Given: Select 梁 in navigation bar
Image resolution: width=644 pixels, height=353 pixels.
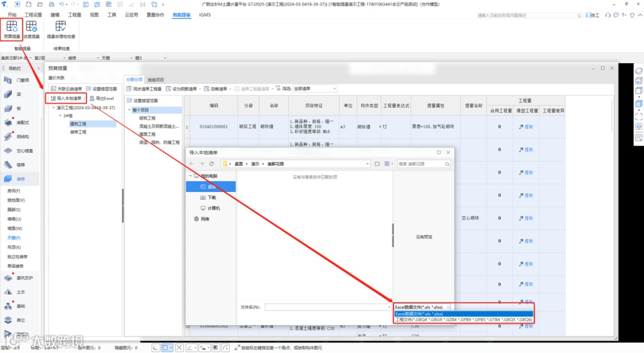Looking at the screenshot, I should (x=18, y=94).
